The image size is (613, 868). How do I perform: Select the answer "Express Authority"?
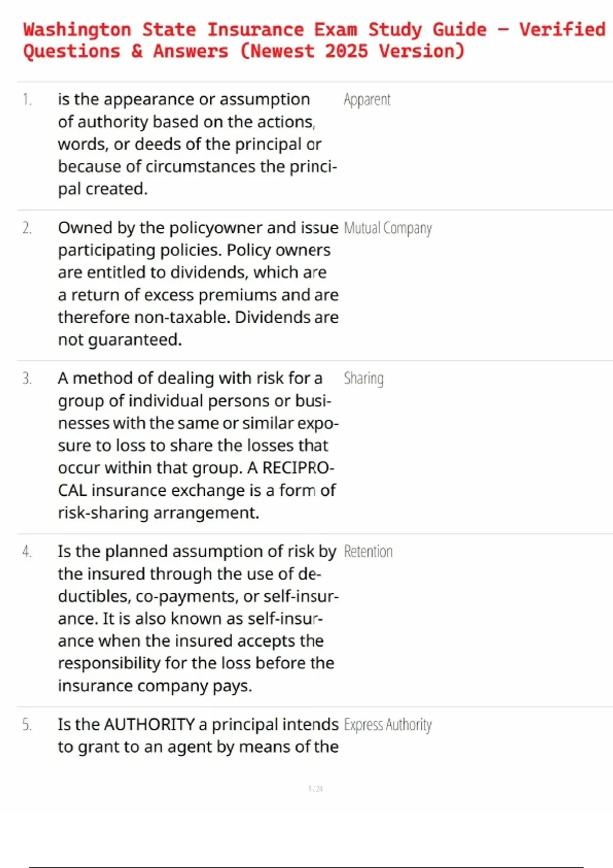coord(388,725)
